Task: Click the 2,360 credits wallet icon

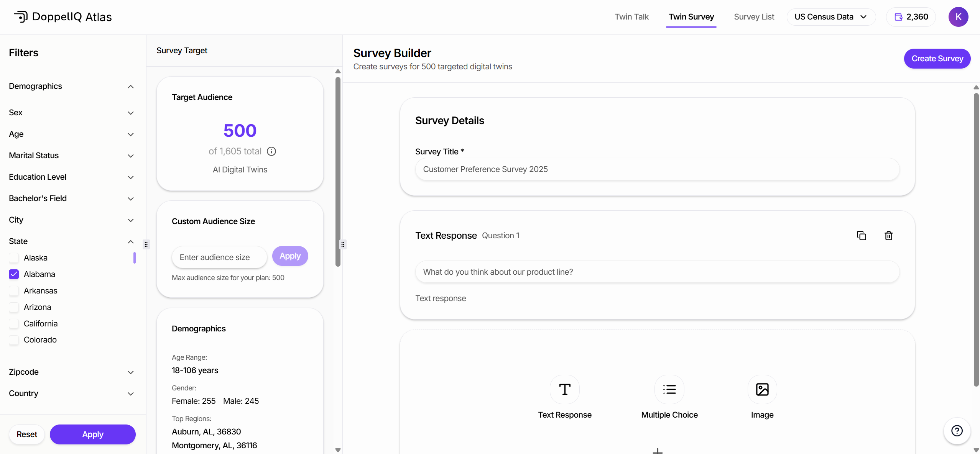Action: [x=898, y=17]
